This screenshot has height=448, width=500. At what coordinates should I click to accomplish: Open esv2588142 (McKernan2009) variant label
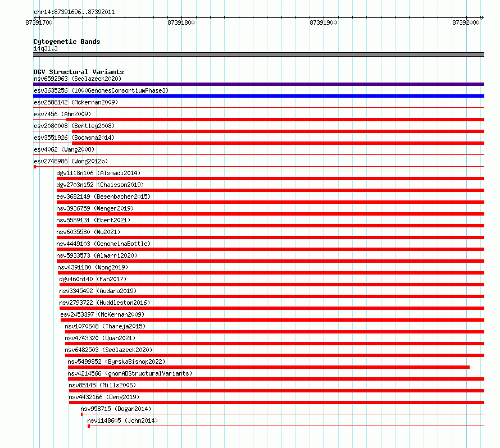pos(76,102)
